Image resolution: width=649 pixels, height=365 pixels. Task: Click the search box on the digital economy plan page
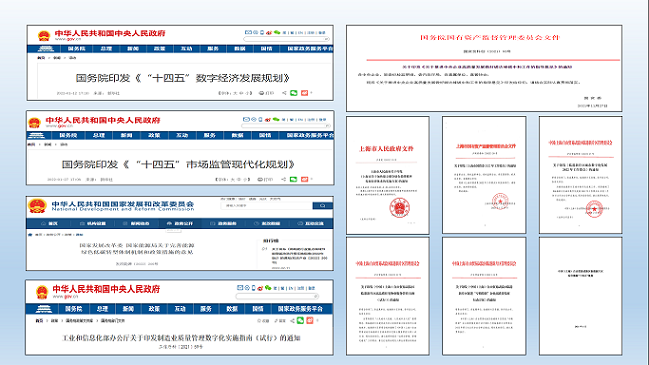(x=286, y=39)
